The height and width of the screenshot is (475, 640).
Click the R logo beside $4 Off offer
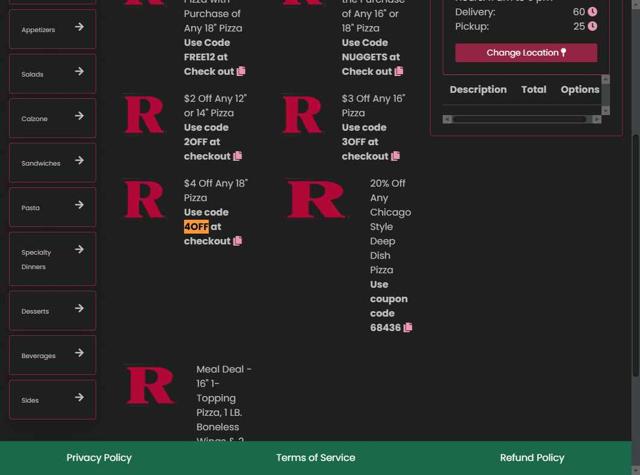pyautogui.click(x=144, y=200)
